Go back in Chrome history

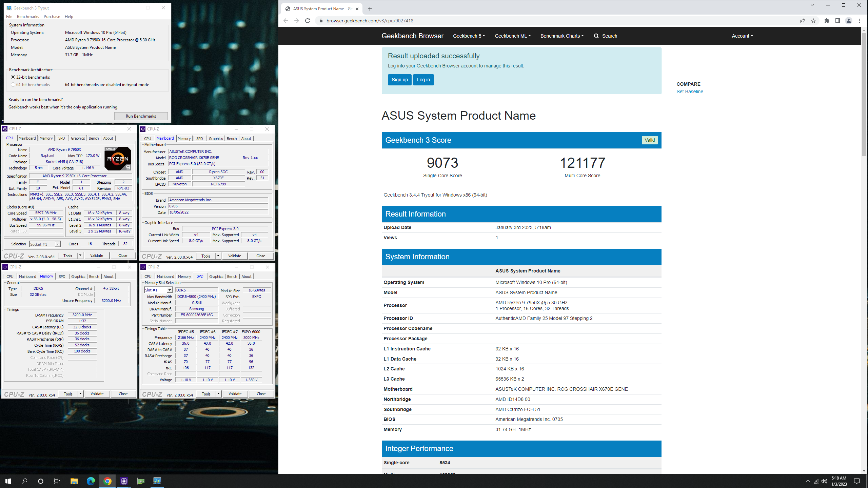pos(286,21)
